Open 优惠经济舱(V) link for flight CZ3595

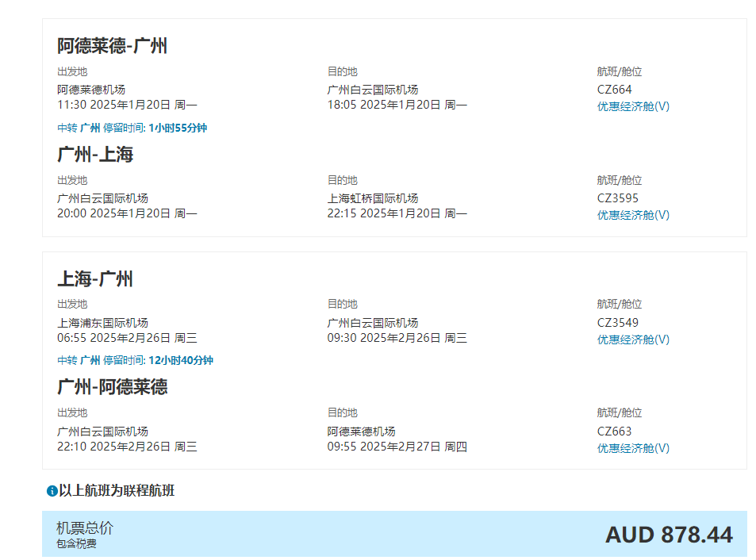click(x=633, y=215)
